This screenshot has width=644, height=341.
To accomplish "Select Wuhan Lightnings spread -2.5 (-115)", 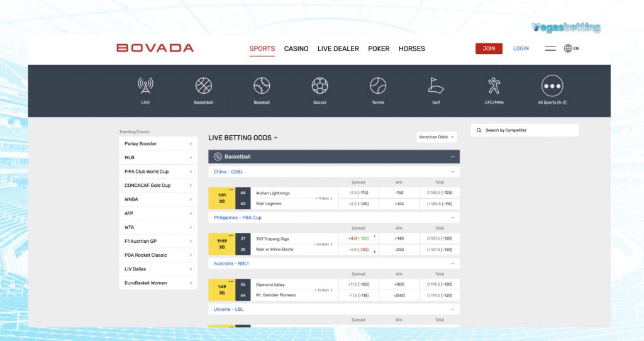I will 358,193.
